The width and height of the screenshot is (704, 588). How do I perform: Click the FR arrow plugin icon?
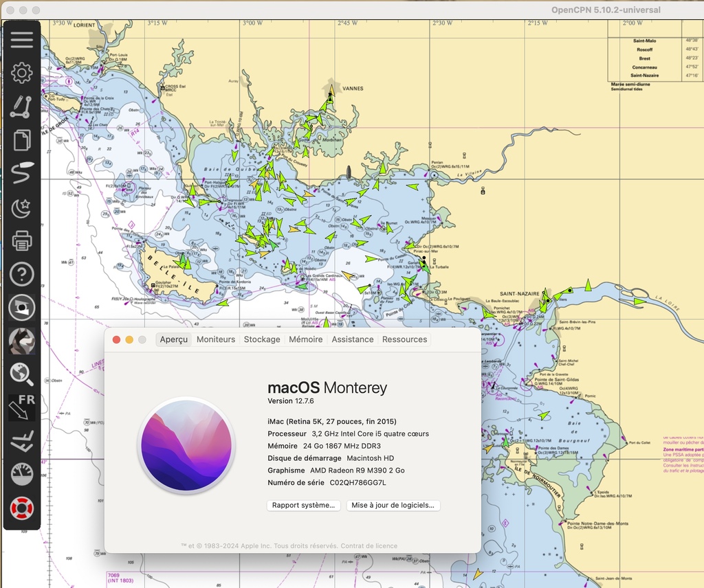tap(22, 407)
